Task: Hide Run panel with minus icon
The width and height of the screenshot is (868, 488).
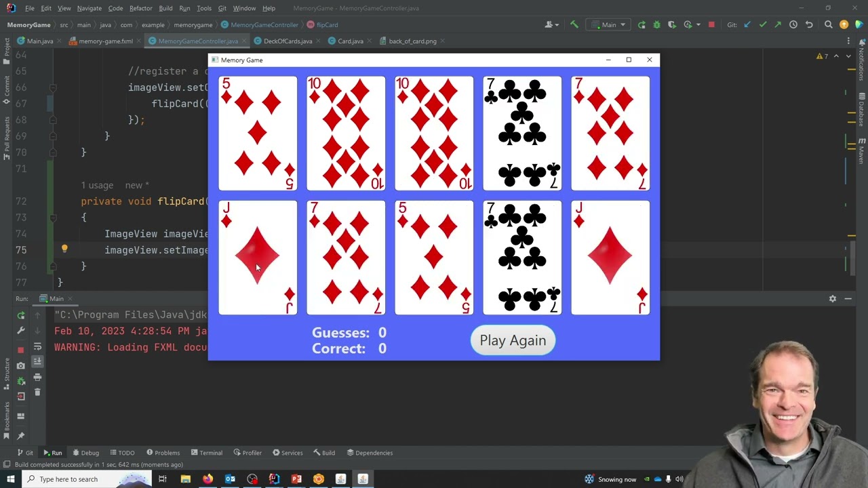Action: click(x=848, y=299)
